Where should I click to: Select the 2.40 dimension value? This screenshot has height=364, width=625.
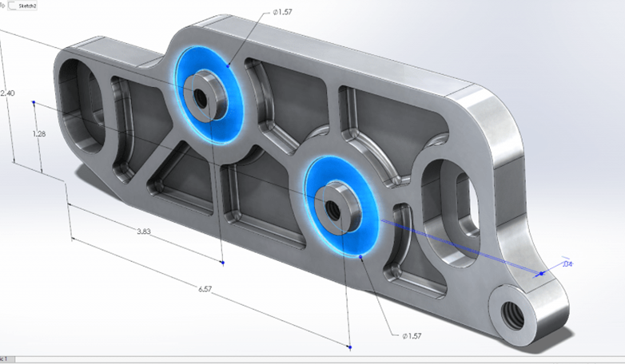7,93
